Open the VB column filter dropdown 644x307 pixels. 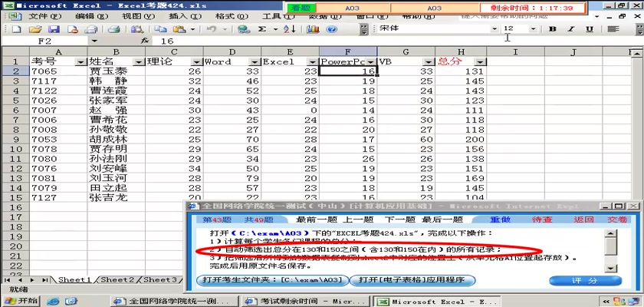(x=429, y=61)
